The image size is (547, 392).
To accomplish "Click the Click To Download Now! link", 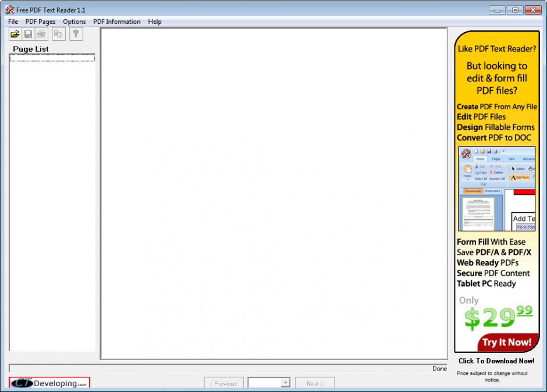I will click(496, 361).
